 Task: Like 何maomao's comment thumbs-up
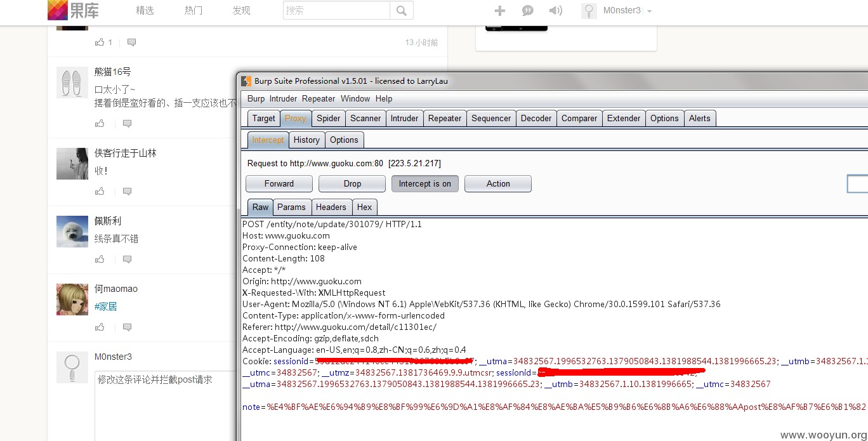click(100, 327)
